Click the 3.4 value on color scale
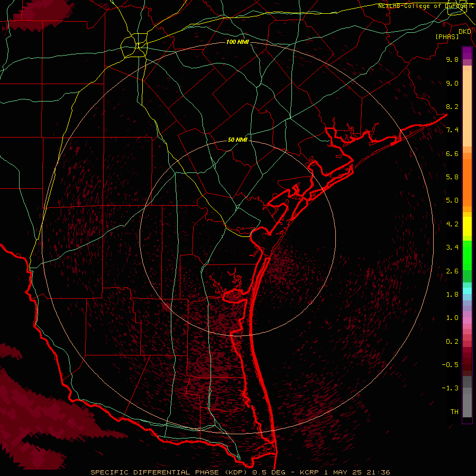The height and width of the screenshot is (476, 476). click(x=452, y=248)
